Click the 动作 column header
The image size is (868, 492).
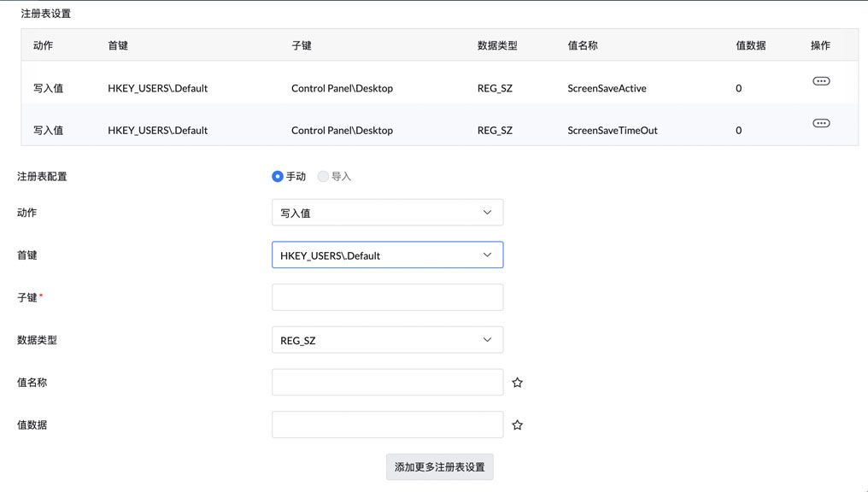44,45
